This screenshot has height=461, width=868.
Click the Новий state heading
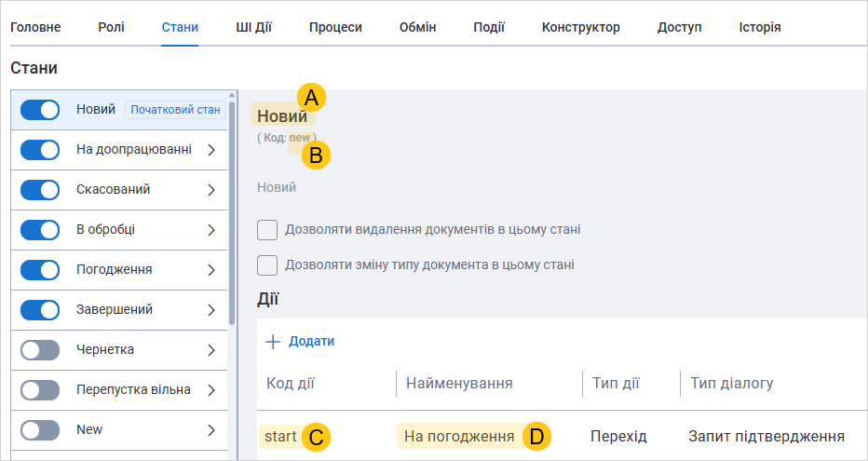click(282, 116)
